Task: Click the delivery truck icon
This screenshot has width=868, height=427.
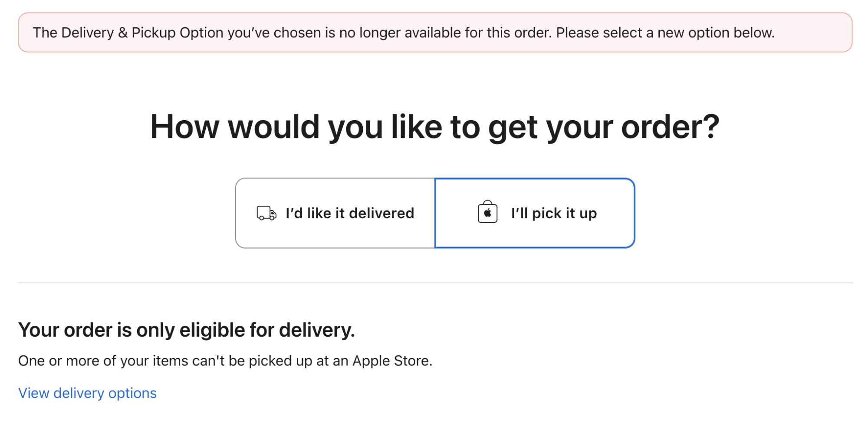Action: 266,213
